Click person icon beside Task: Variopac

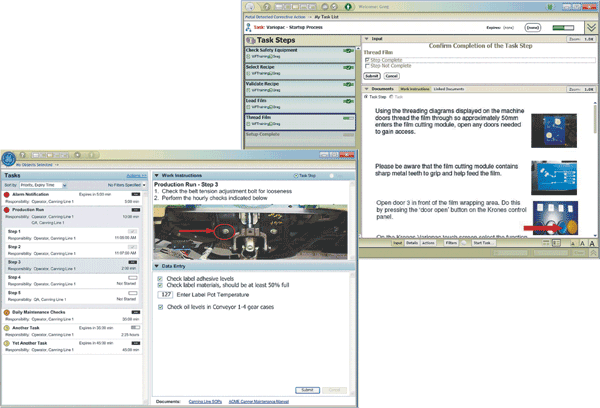pos(248,27)
